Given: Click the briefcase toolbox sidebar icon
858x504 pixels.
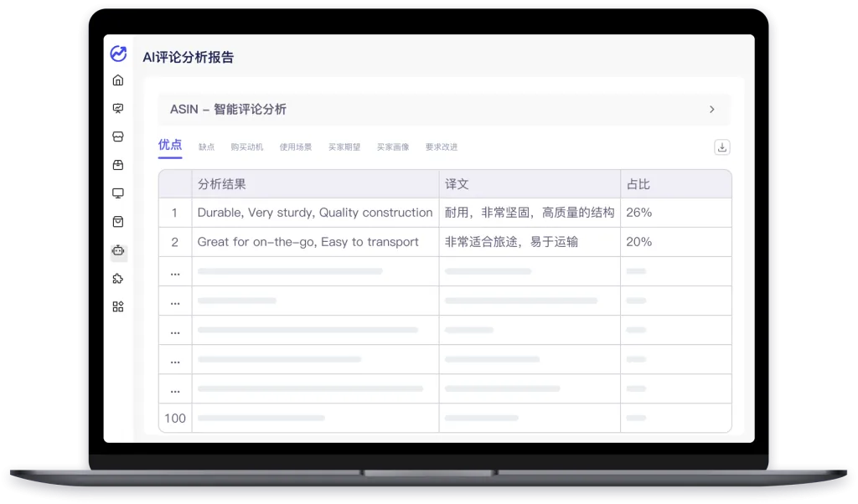Looking at the screenshot, I should (x=118, y=165).
